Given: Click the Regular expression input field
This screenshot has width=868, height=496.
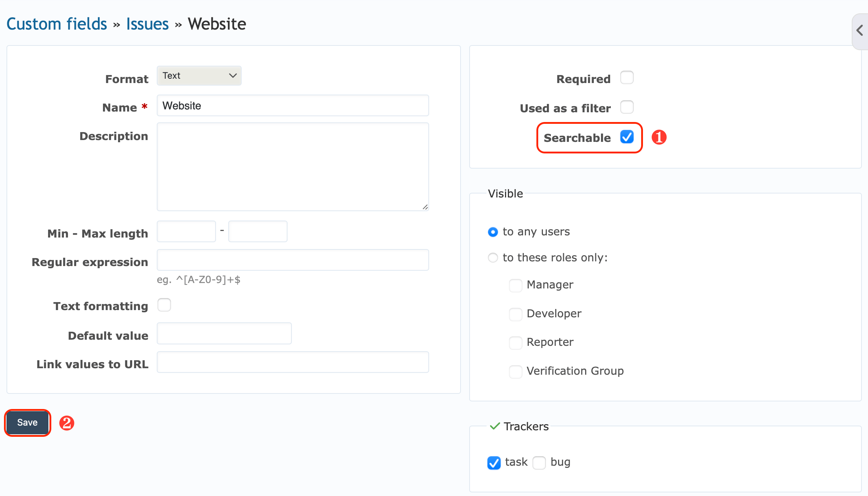Looking at the screenshot, I should [x=293, y=260].
